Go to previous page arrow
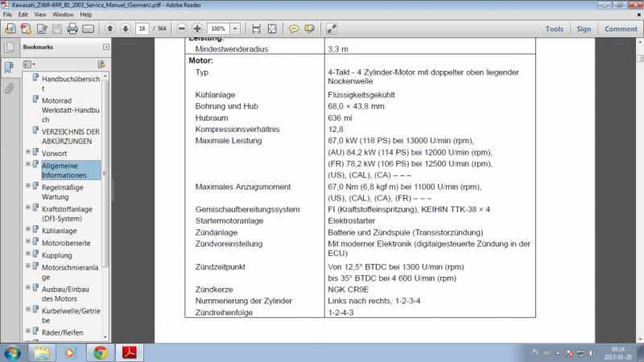The height and width of the screenshot is (362, 644). 109,29
